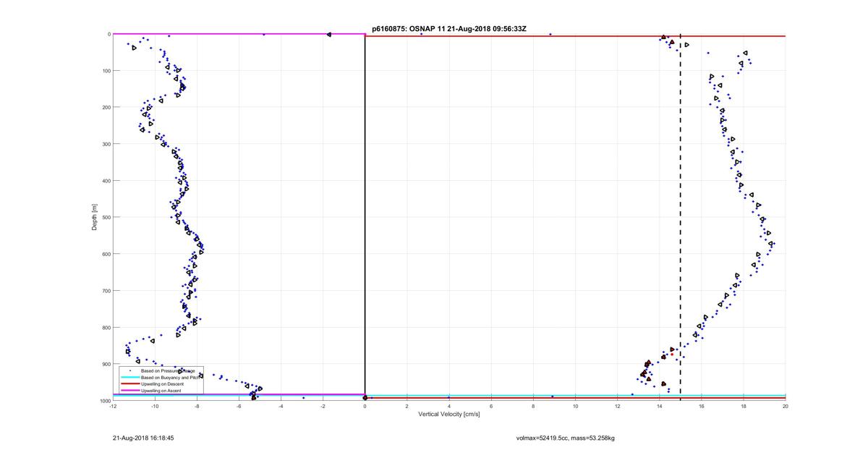Viewport: 868px width, 450px height.
Task: Click the x-axis tick label '-4'
Action: [281, 407]
